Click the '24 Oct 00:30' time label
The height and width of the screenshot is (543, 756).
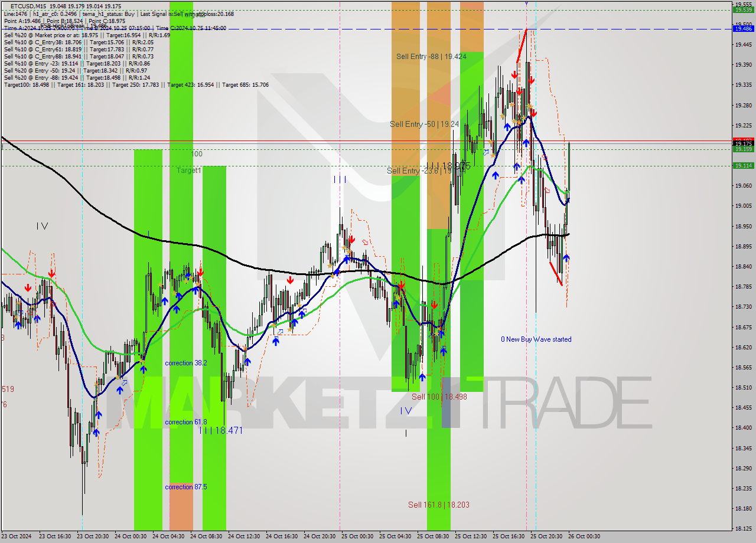(130, 537)
